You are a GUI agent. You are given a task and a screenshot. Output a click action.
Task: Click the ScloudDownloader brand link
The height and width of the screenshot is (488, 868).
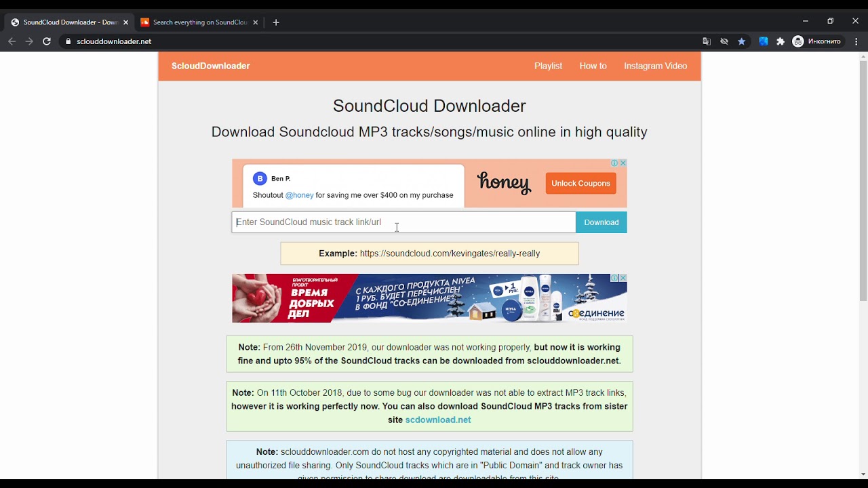[210, 66]
